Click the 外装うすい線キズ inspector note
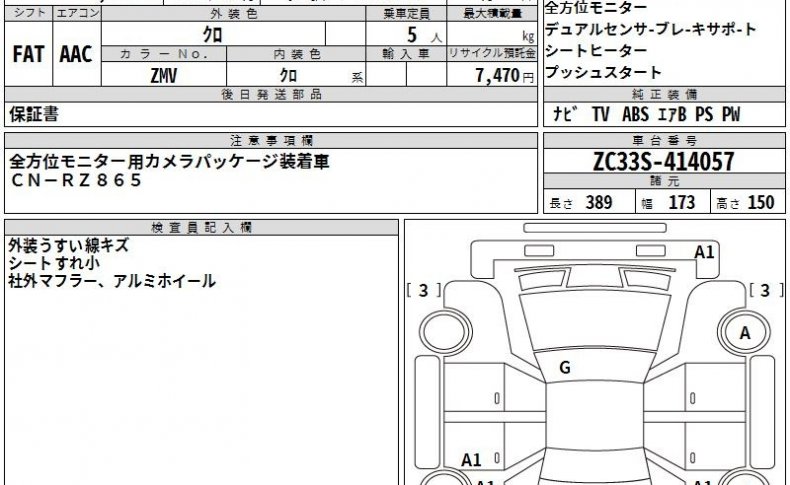The height and width of the screenshot is (485, 790). pyautogui.click(x=69, y=245)
